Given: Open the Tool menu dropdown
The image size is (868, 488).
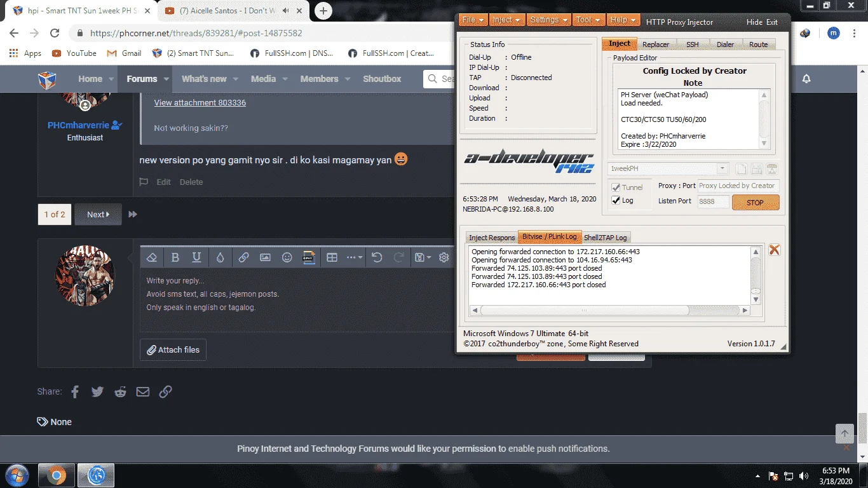Looking at the screenshot, I should pyautogui.click(x=588, y=20).
